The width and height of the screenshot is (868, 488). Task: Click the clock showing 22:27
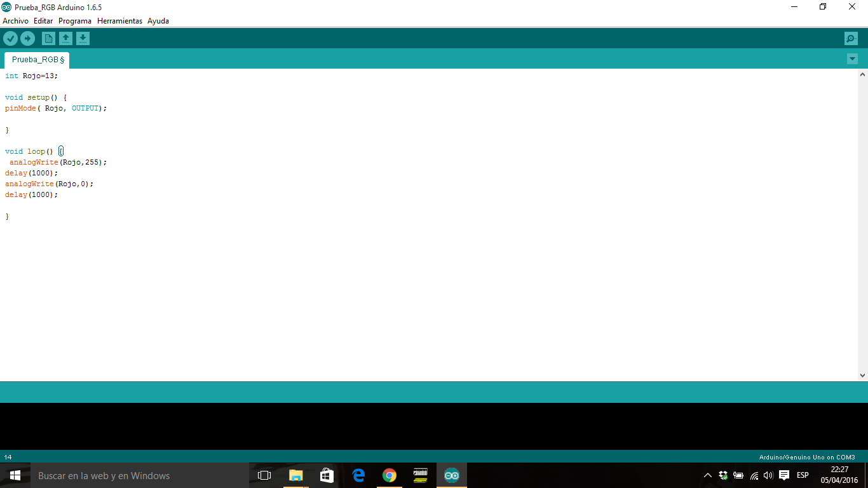pyautogui.click(x=839, y=470)
